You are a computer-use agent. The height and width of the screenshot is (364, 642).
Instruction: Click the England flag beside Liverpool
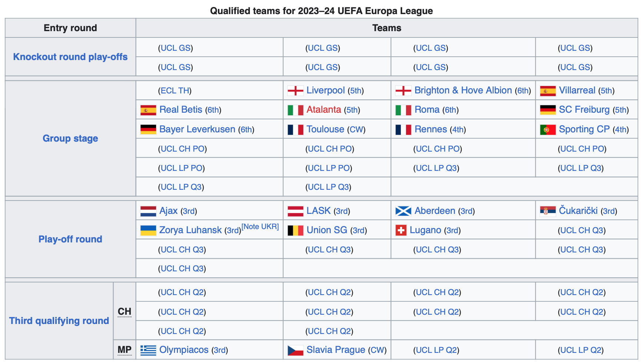click(295, 90)
